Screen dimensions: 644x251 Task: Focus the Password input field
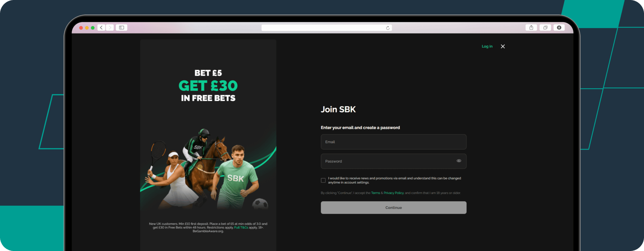coord(394,161)
